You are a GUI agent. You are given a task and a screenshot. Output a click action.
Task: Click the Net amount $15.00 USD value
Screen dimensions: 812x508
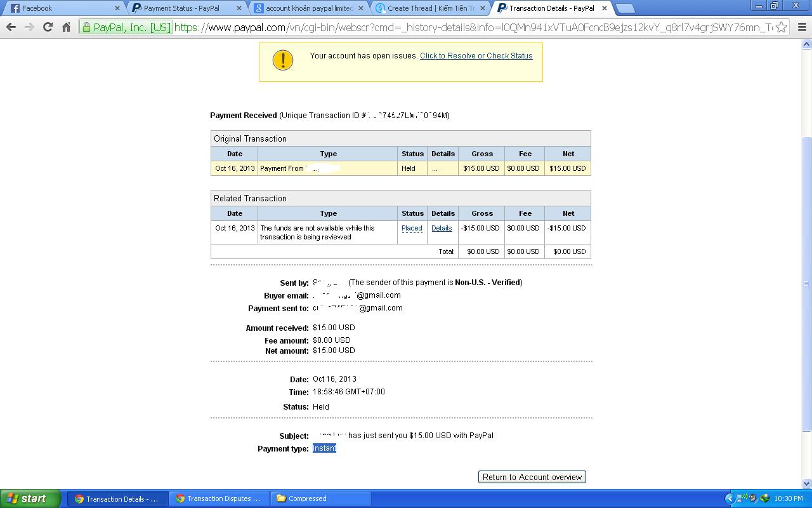click(334, 351)
